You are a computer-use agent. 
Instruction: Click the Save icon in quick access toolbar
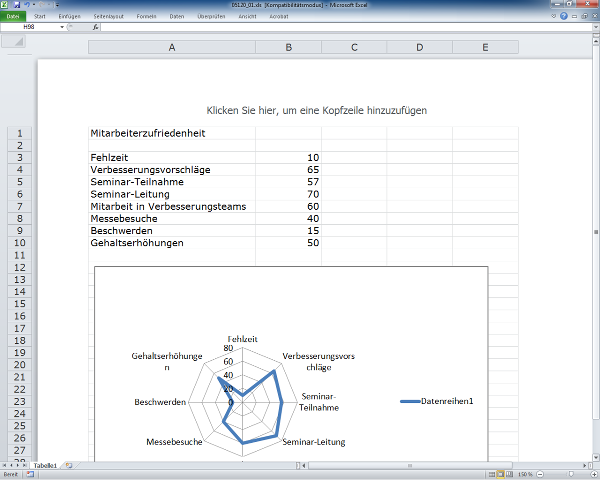pyautogui.click(x=18, y=6)
